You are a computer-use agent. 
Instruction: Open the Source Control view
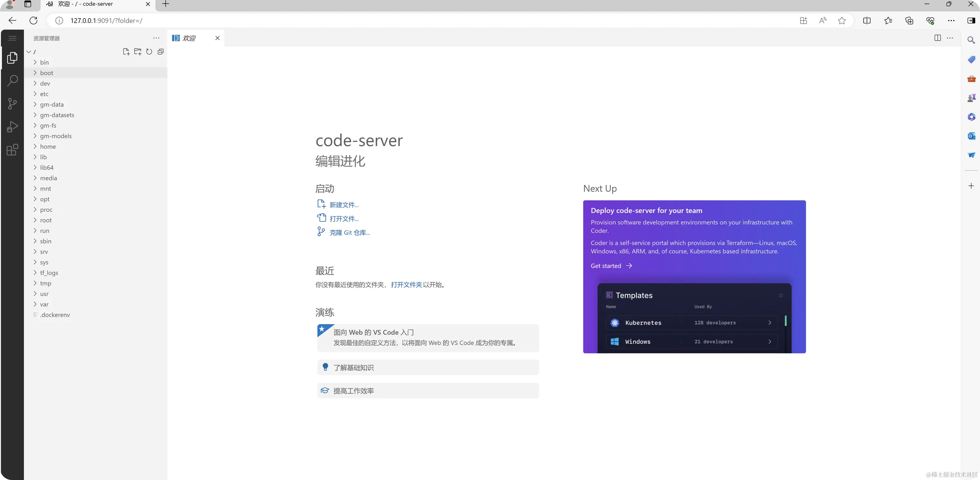coord(12,103)
